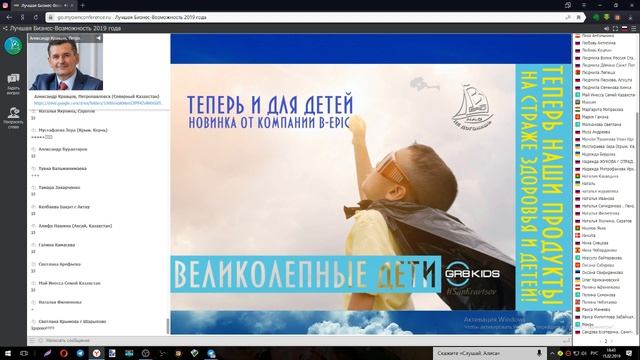640x360 pixels.
Task: Click the chat panel scrollbar
Action: tap(167, 325)
